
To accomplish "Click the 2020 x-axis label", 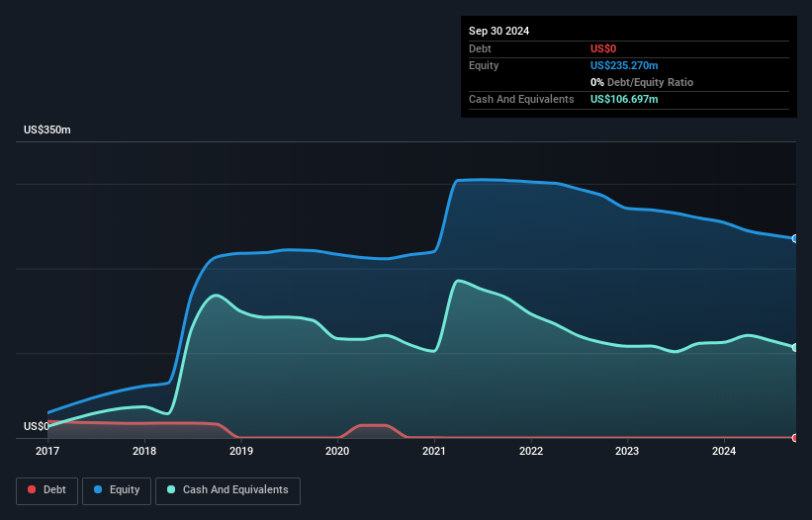I will [x=337, y=451].
